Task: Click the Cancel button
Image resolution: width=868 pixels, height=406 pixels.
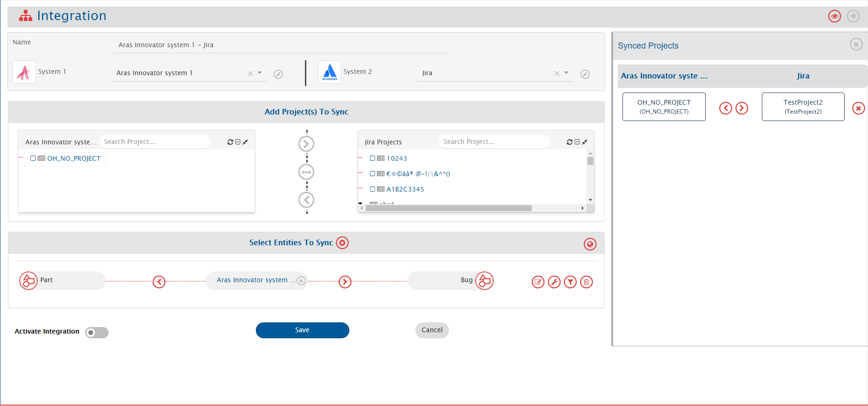Action: [x=432, y=330]
